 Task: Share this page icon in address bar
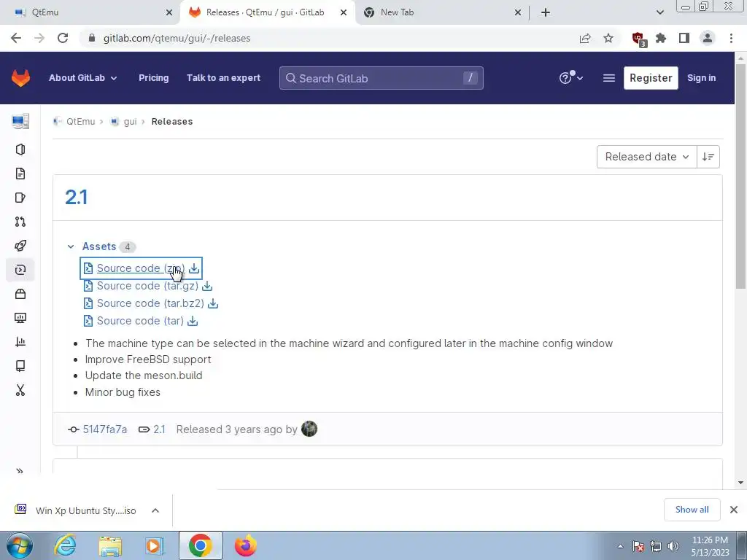click(x=585, y=38)
